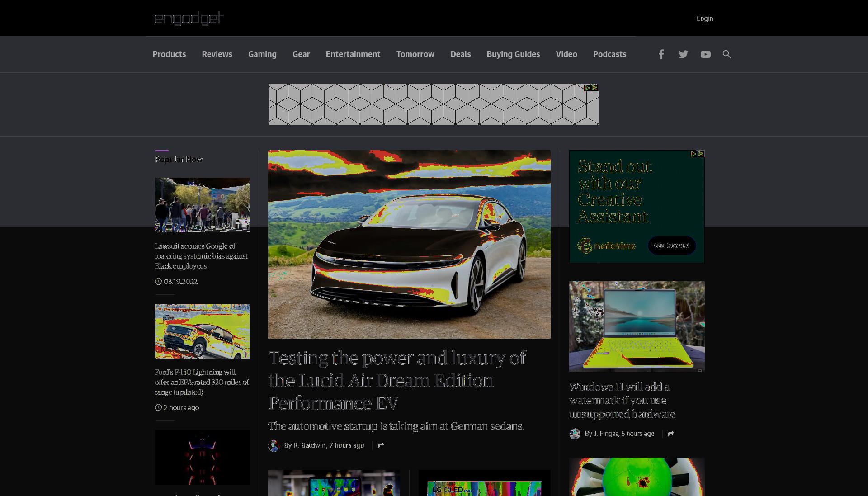Share the Windows 11 watermark article

671,434
